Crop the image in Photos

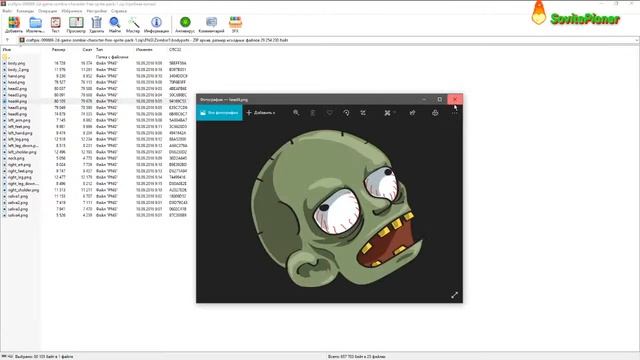tap(363, 113)
